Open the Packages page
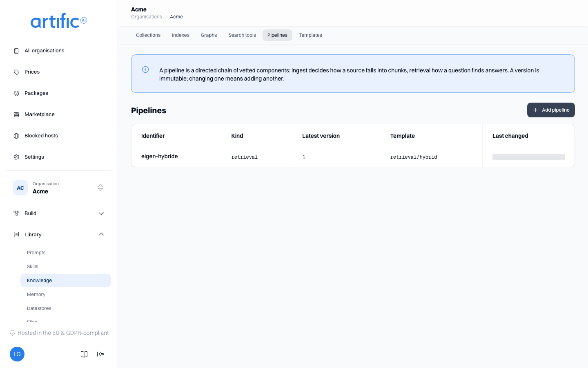Screen dimensions: 588x368 click(59, 93)
